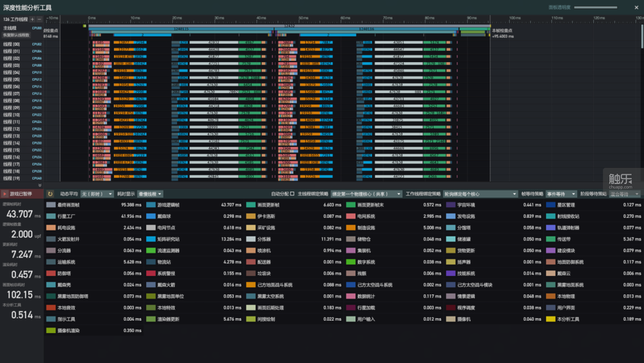Screen dimensions: 644x363
Task: Close the 深度性能分析工具 panel
Action: click(637, 6)
